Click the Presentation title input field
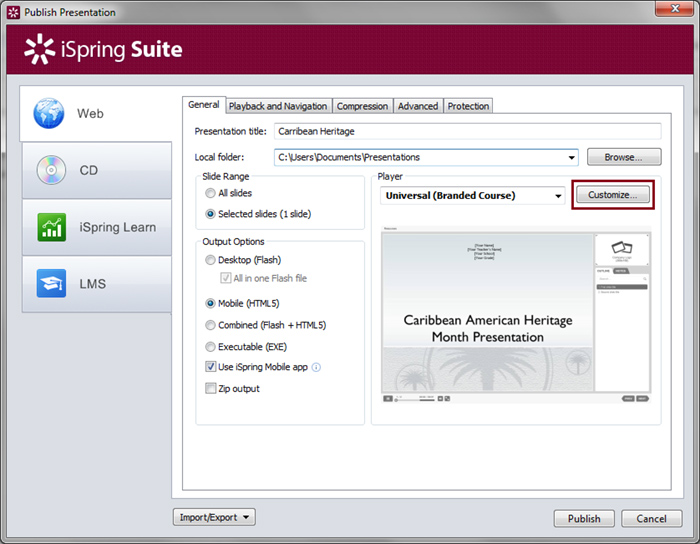 tap(467, 131)
